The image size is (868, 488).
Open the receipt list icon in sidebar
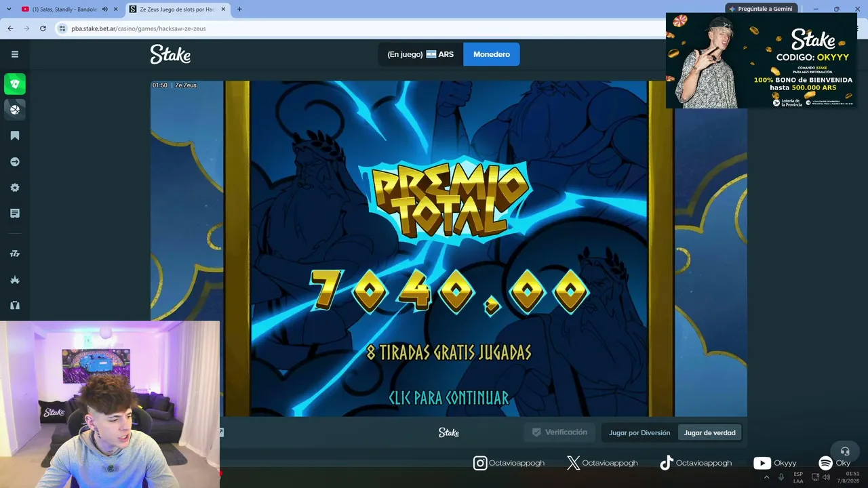(15, 213)
